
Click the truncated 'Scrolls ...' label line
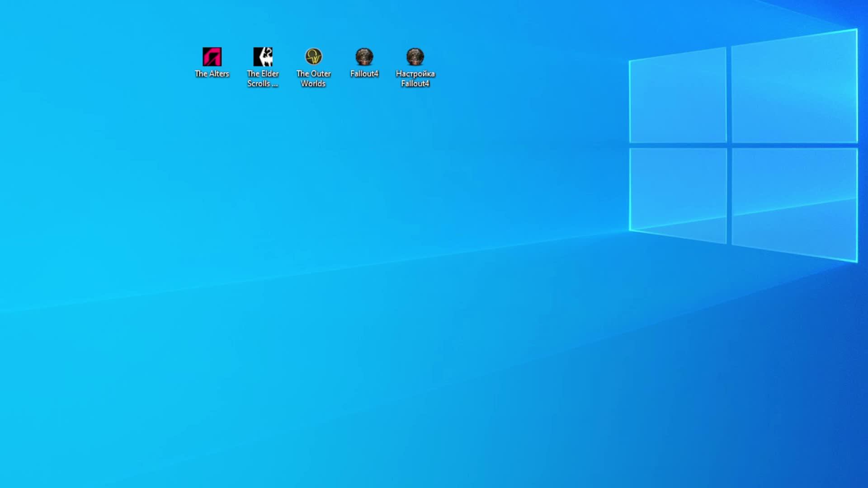pos(262,84)
